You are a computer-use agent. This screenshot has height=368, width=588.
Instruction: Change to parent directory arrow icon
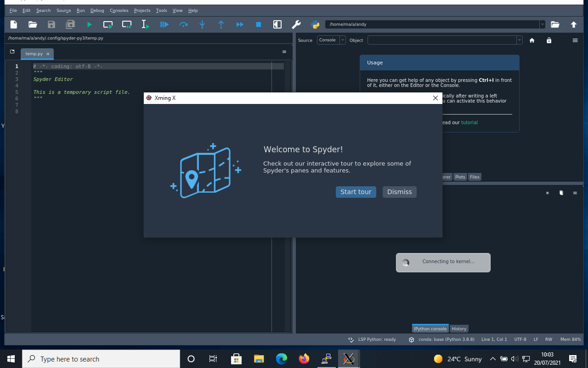574,24
